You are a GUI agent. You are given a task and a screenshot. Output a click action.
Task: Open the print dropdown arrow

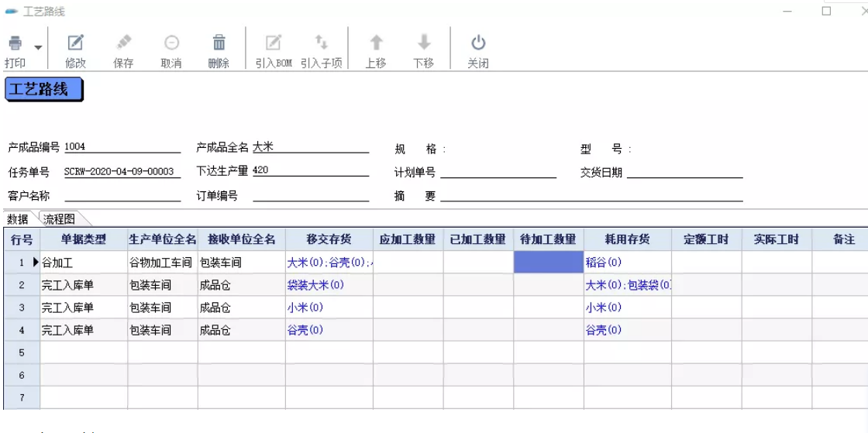tap(38, 47)
